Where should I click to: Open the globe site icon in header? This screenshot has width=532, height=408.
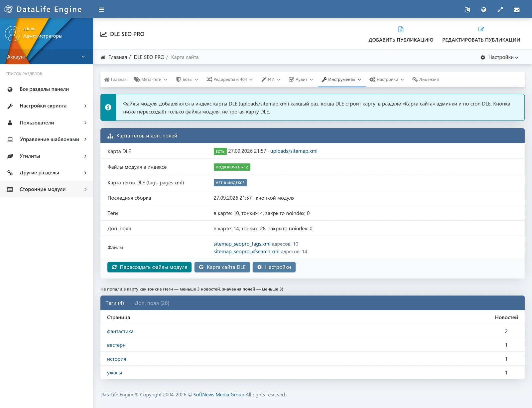point(484,10)
